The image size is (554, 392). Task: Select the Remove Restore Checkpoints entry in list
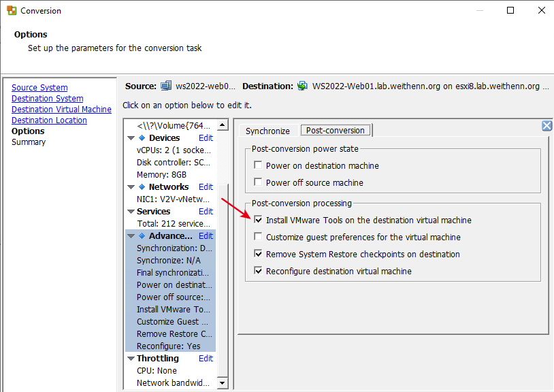(x=174, y=333)
